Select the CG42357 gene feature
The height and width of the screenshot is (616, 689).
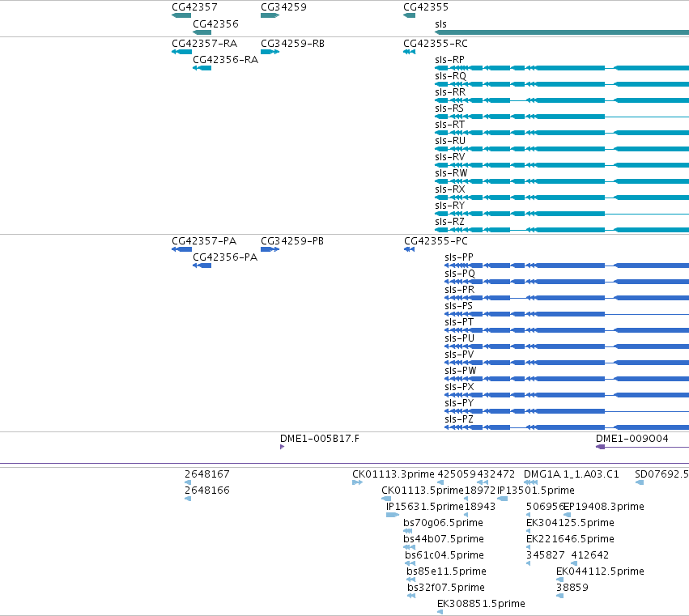181,15
